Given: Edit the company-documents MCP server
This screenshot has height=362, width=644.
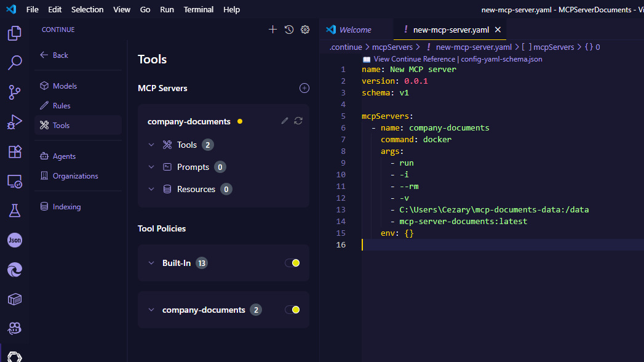Looking at the screenshot, I should tap(285, 121).
